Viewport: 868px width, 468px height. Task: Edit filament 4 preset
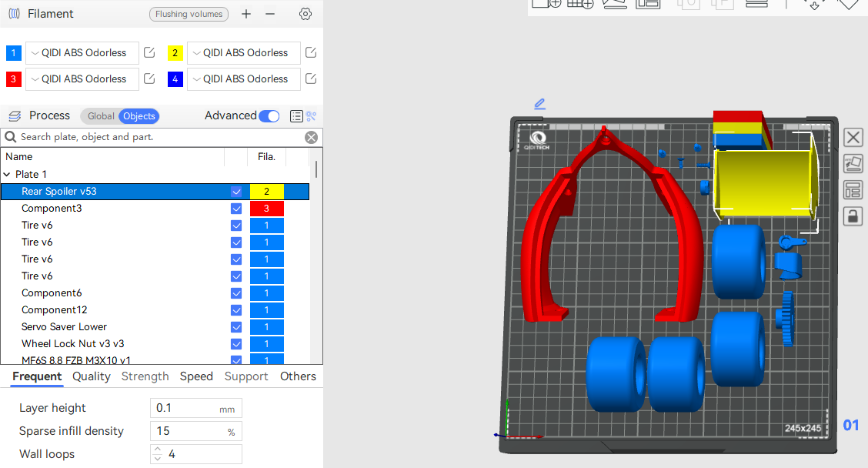(311, 79)
